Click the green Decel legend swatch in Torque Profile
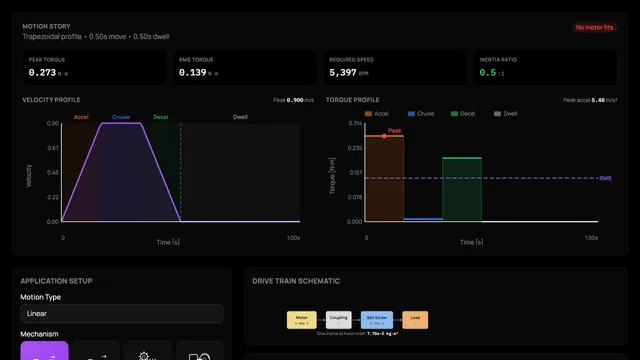Screen dimensions: 640x360 pos(454,113)
